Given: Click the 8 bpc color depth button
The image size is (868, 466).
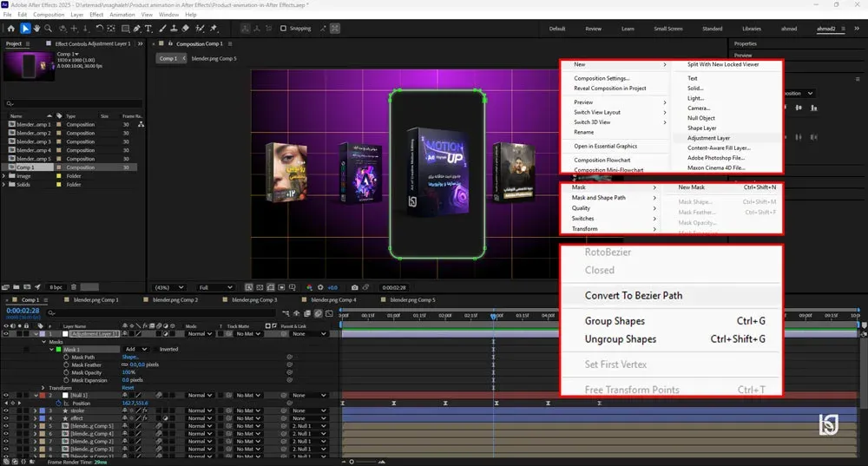Looking at the screenshot, I should click(56, 287).
